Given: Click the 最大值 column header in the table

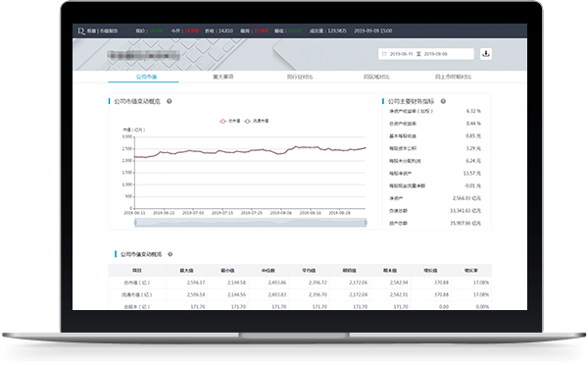Looking at the screenshot, I should (x=186, y=270).
